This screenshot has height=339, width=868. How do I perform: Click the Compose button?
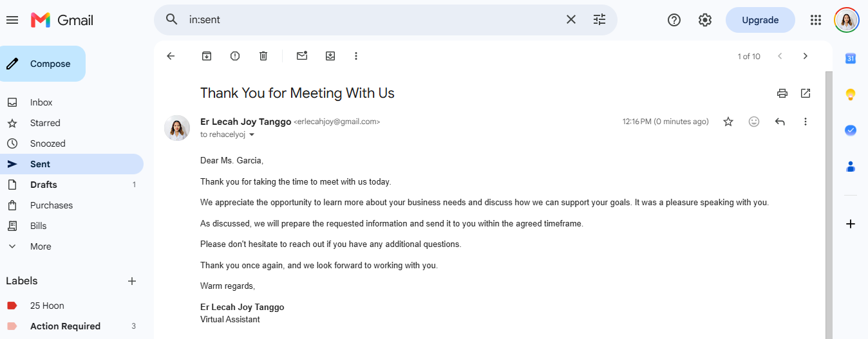click(42, 64)
